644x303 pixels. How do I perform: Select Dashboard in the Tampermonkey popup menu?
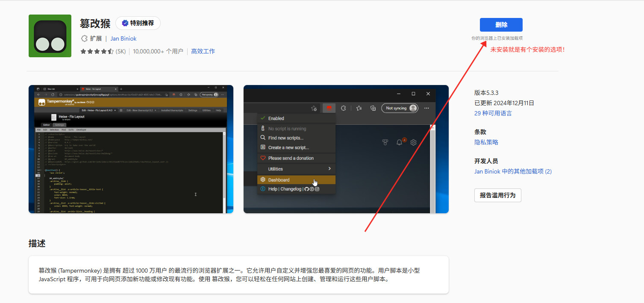[279, 180]
